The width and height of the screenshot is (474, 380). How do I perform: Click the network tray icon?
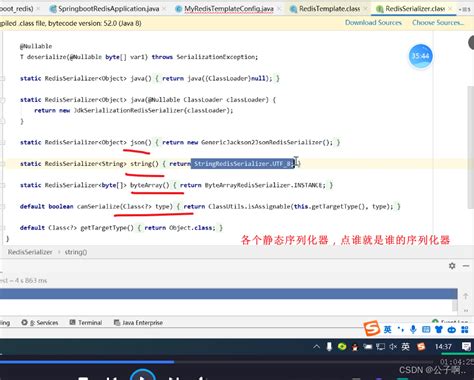tap(380, 347)
